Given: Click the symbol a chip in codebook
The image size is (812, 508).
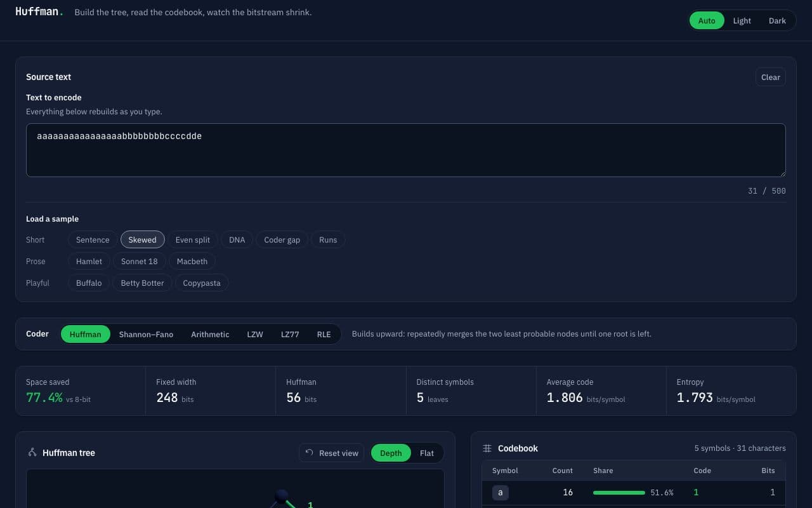Looking at the screenshot, I should (501, 492).
